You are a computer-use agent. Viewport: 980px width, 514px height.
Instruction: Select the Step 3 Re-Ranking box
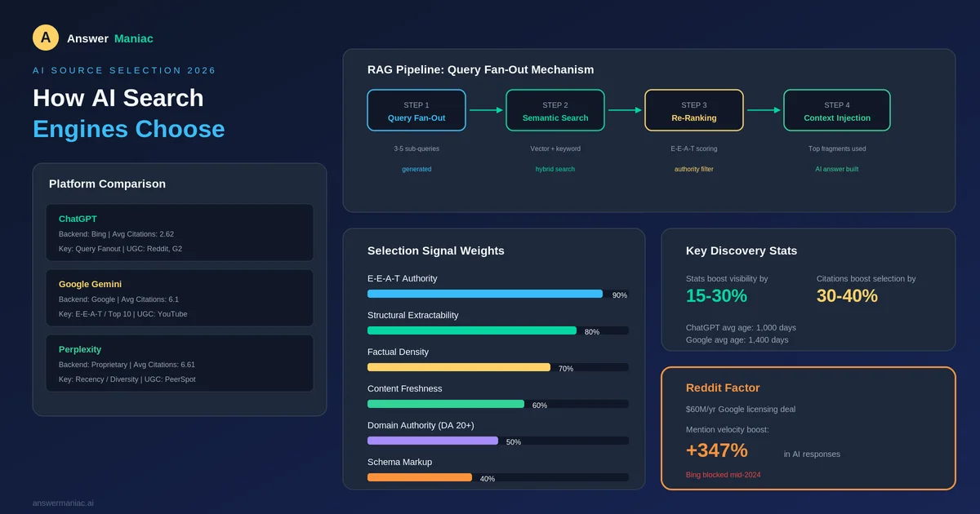tap(694, 110)
